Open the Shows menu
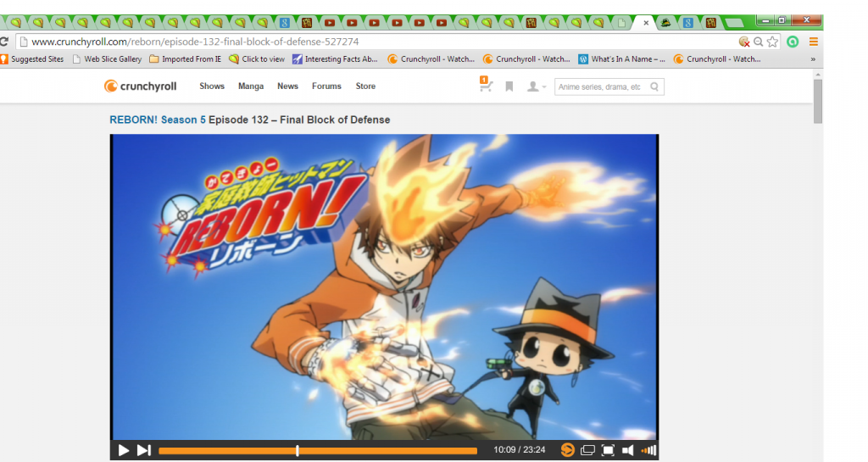868x462 pixels. pos(212,86)
